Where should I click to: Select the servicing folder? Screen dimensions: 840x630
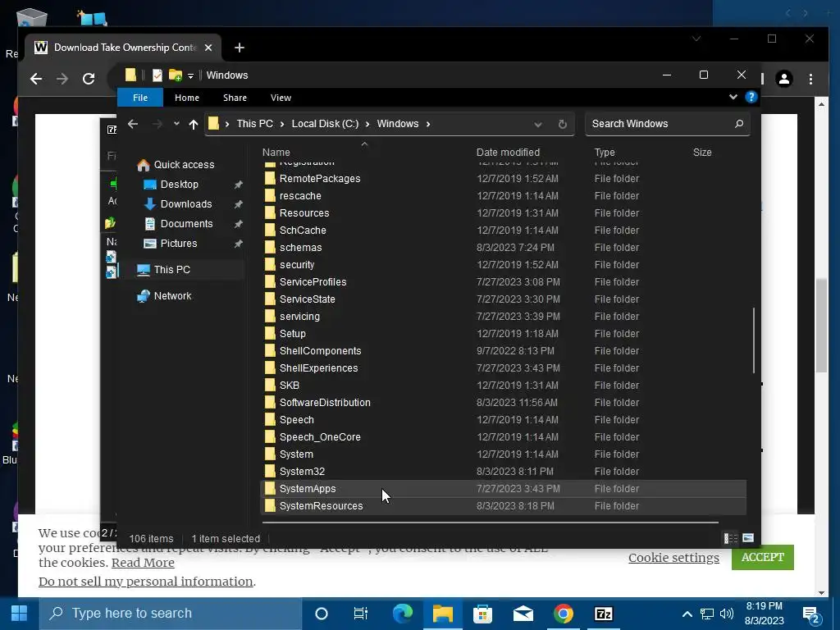tap(299, 316)
